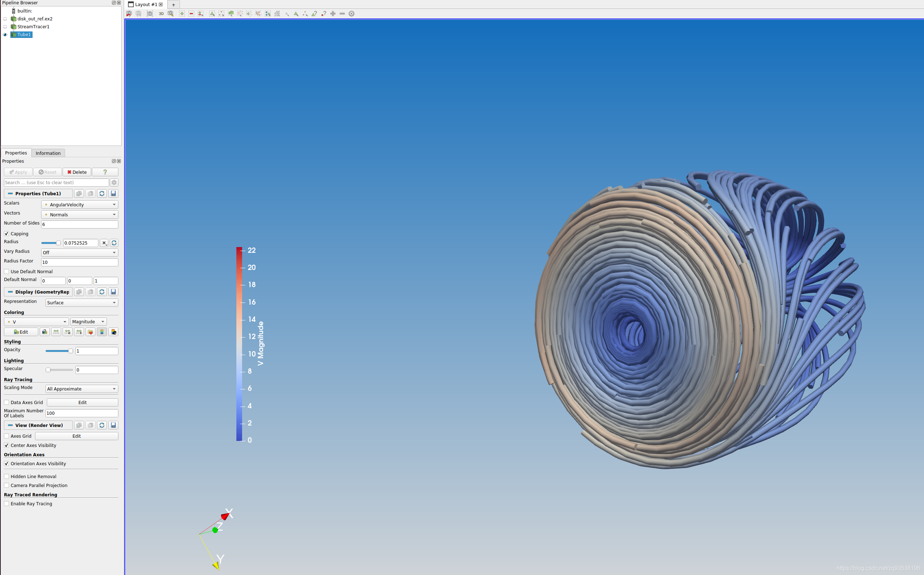Enable the Enable Ray Tracing checkbox
This screenshot has width=924, height=575.
click(x=6, y=503)
